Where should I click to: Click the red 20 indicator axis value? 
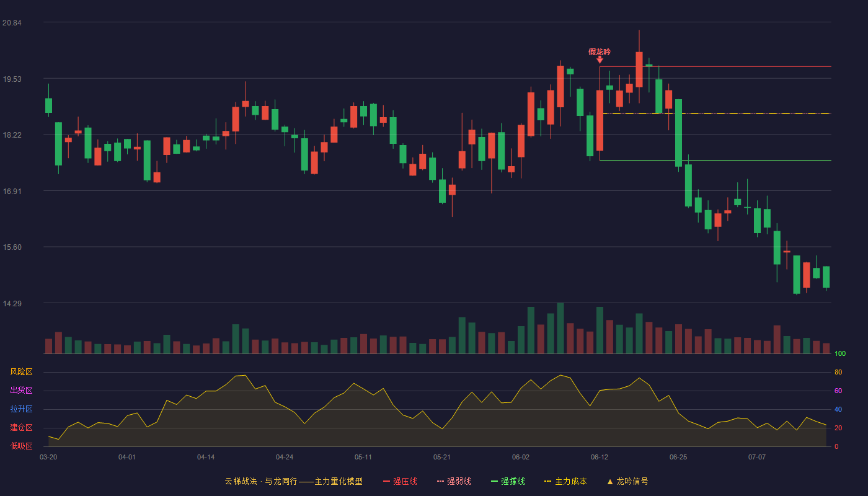(838, 428)
